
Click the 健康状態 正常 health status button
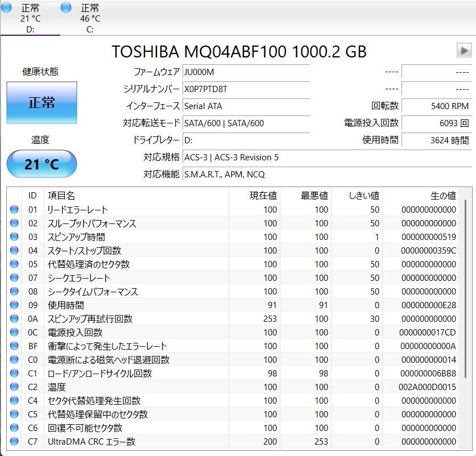(x=42, y=102)
